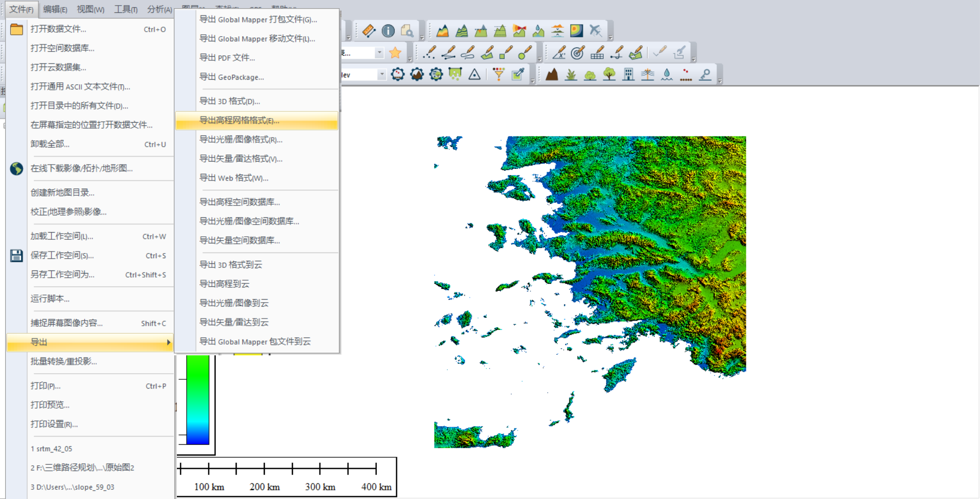
Task: Click the yellow favorites star icon
Action: tap(395, 52)
